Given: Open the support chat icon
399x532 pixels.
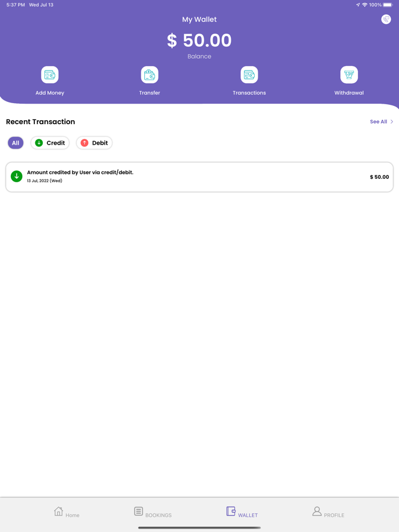Looking at the screenshot, I should coord(386,19).
